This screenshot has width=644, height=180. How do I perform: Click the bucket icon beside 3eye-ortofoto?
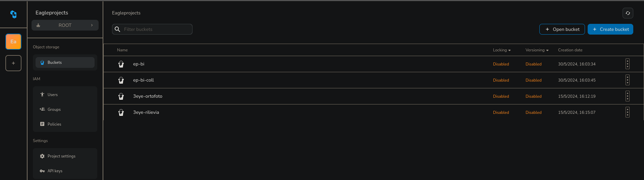(x=121, y=96)
